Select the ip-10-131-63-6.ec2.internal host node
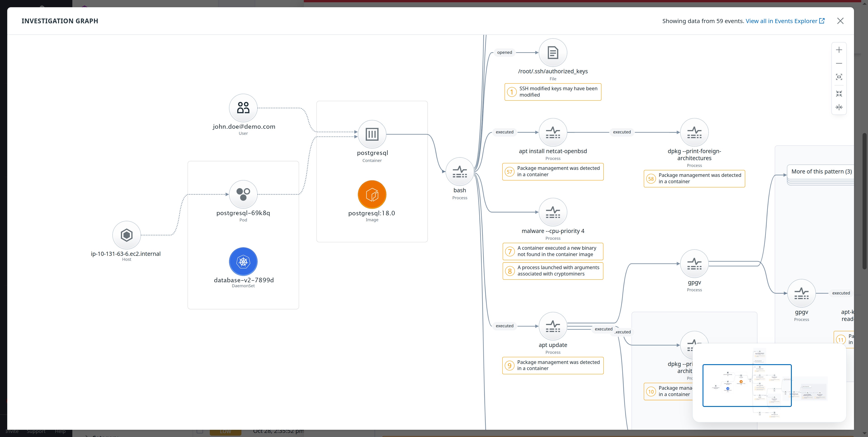The width and height of the screenshot is (868, 437). pyautogui.click(x=126, y=235)
